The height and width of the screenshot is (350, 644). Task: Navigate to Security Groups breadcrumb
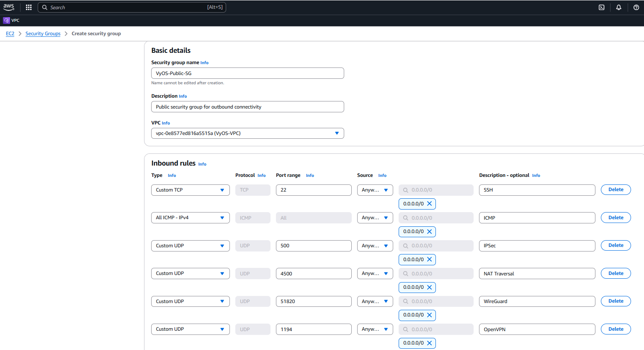coord(43,34)
